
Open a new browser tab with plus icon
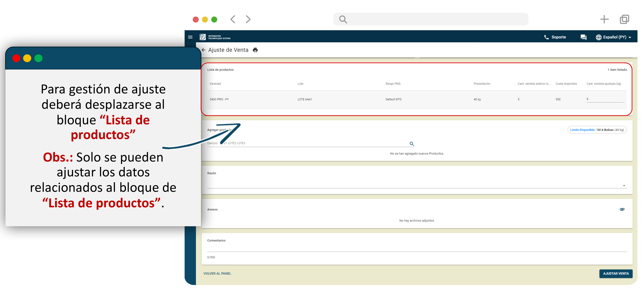(604, 19)
